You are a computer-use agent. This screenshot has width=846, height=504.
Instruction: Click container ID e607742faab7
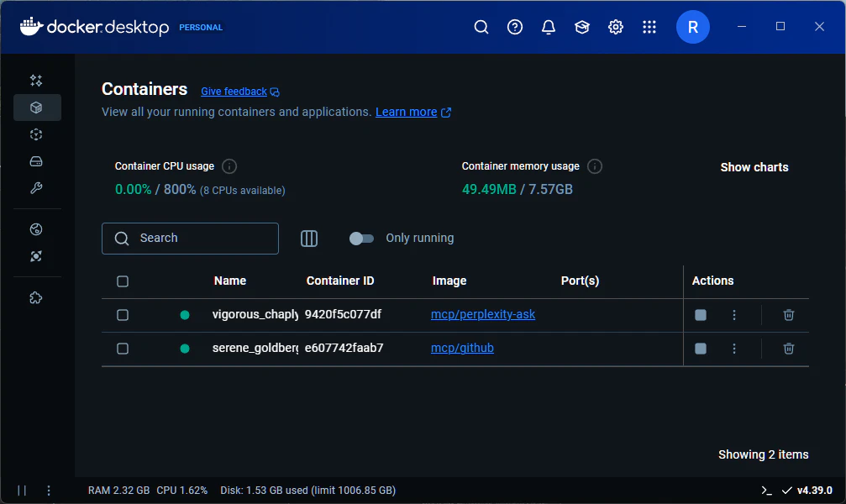[x=344, y=348]
